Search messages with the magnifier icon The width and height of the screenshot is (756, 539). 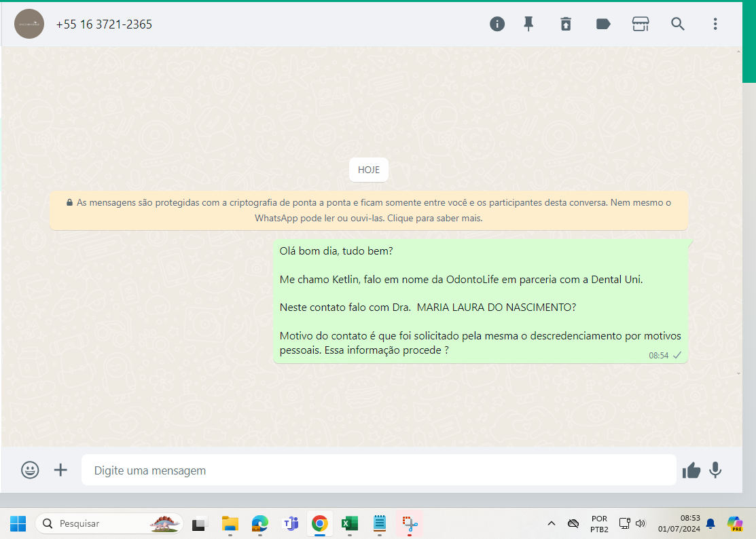tap(677, 24)
